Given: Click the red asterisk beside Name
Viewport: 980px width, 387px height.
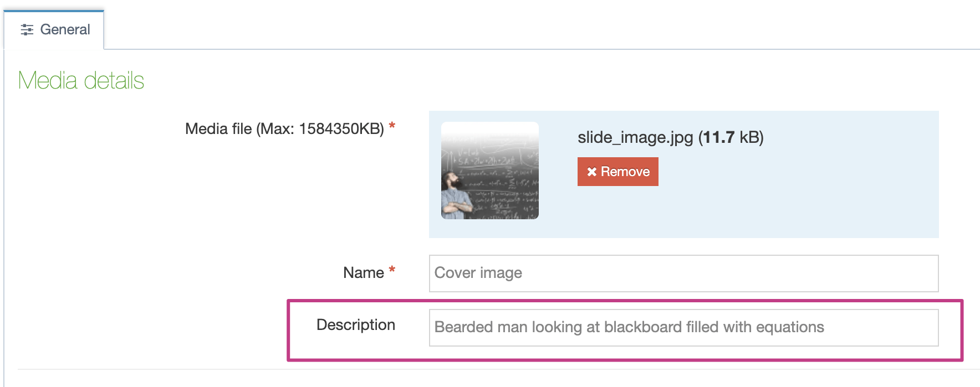Looking at the screenshot, I should tap(392, 270).
